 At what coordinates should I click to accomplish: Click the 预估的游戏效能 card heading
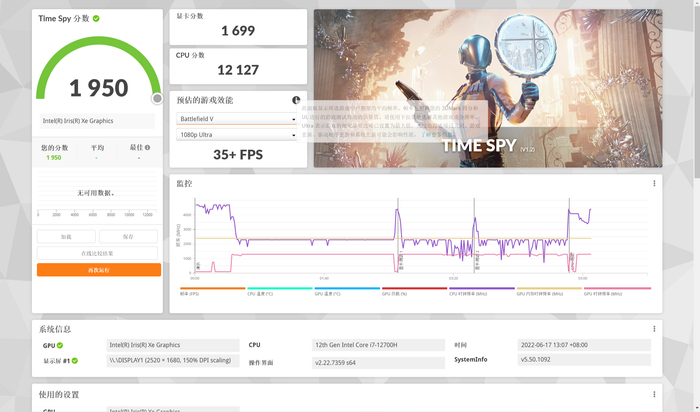204,100
